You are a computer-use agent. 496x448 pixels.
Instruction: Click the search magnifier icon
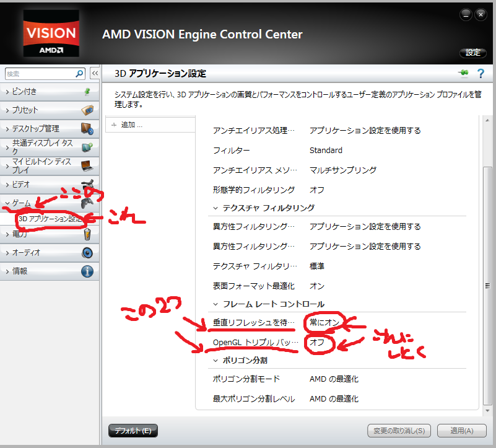(79, 74)
